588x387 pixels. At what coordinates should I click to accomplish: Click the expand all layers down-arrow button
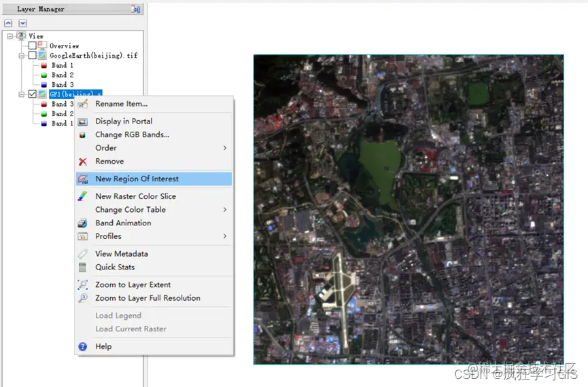(22, 23)
